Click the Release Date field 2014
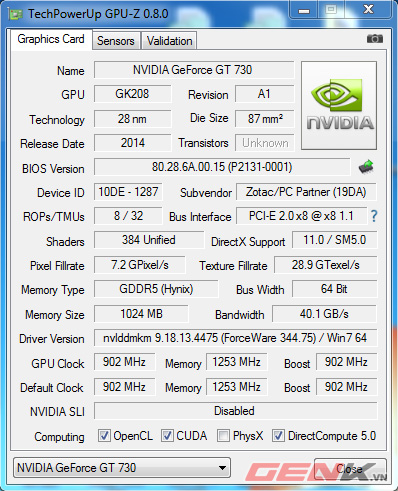This screenshot has width=398, height=491. click(x=132, y=143)
